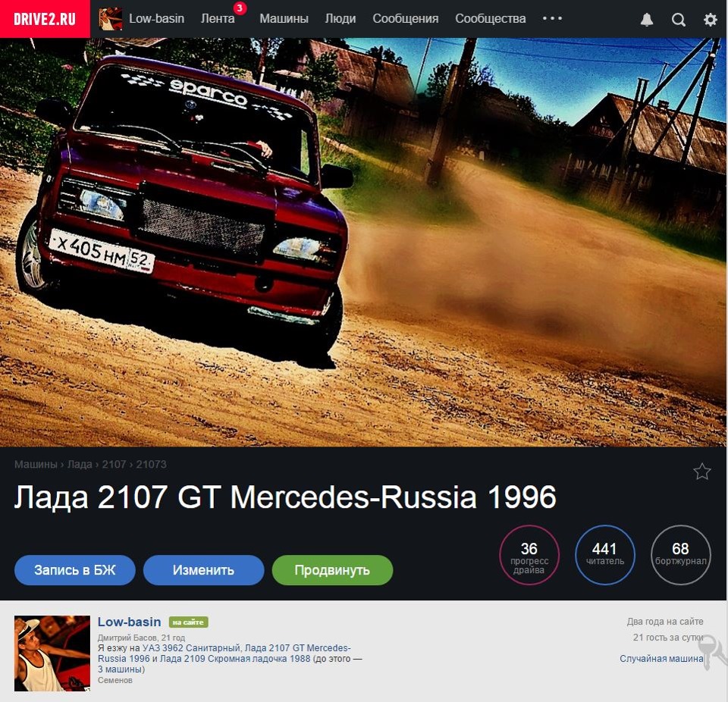
Task: Click 2107 breadcrumb link
Action: click(114, 464)
